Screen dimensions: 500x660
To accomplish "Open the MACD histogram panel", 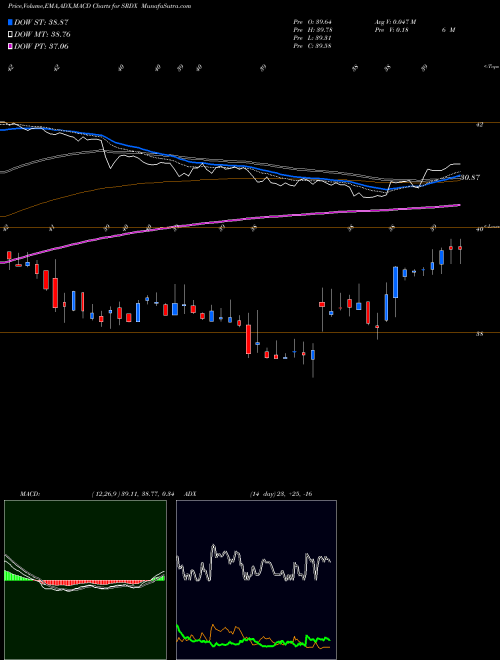I will click(85, 580).
